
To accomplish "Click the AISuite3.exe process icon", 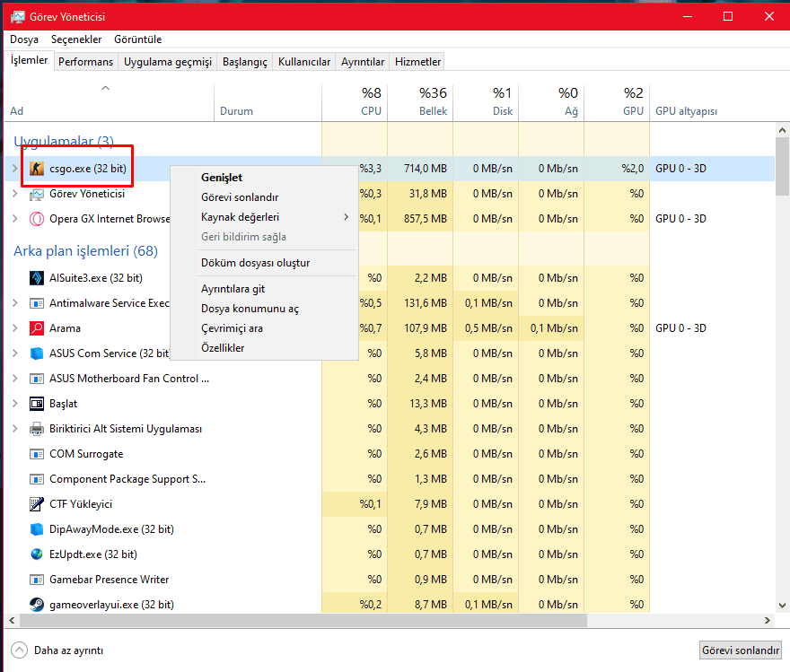I will tap(37, 278).
